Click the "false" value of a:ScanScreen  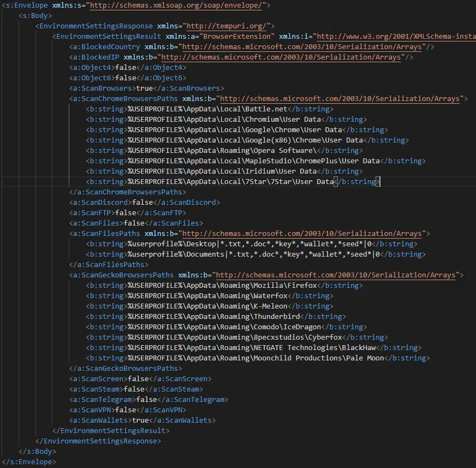[138, 378]
